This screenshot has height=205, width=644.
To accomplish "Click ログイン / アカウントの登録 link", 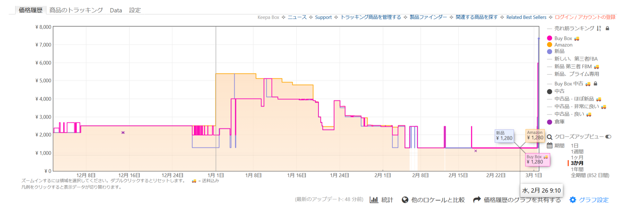I will 585,17.
